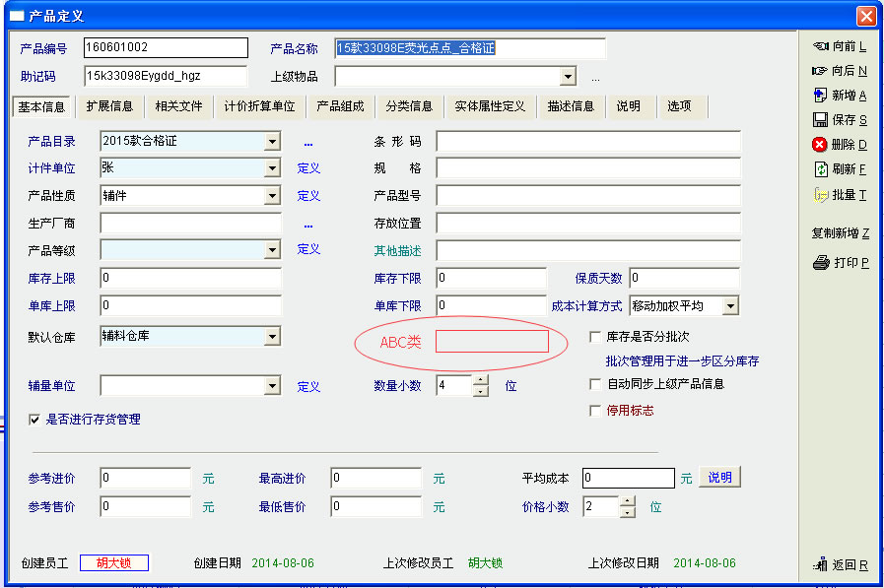Click the 新增 (add new) icon
This screenshot has width=884, height=588.
[x=820, y=96]
